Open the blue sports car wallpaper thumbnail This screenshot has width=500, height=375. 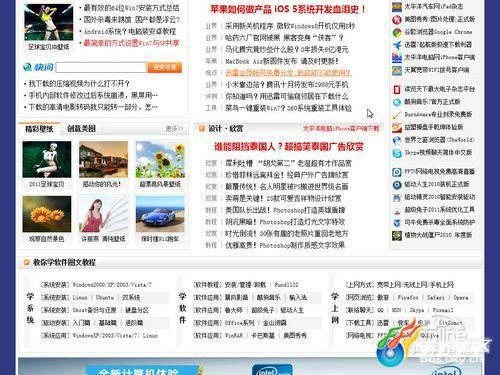click(x=160, y=214)
